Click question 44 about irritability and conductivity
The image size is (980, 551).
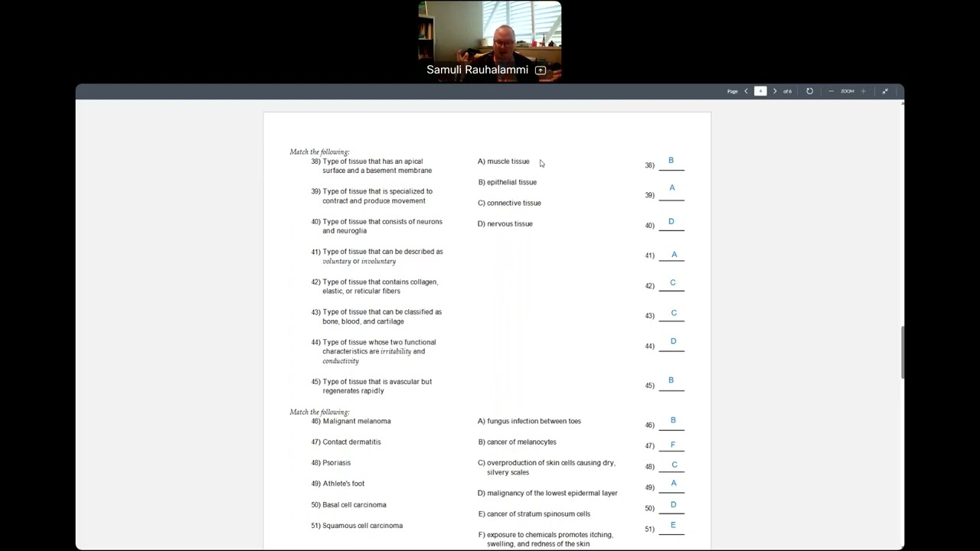click(374, 351)
